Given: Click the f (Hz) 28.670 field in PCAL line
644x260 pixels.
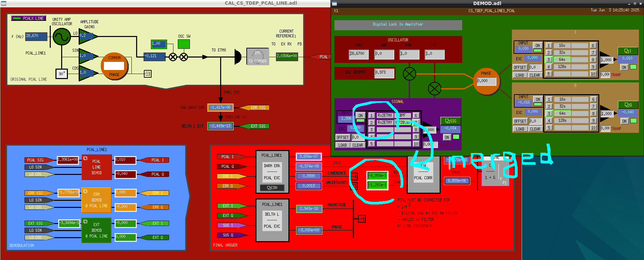Looking at the screenshot, I should pos(36,36).
